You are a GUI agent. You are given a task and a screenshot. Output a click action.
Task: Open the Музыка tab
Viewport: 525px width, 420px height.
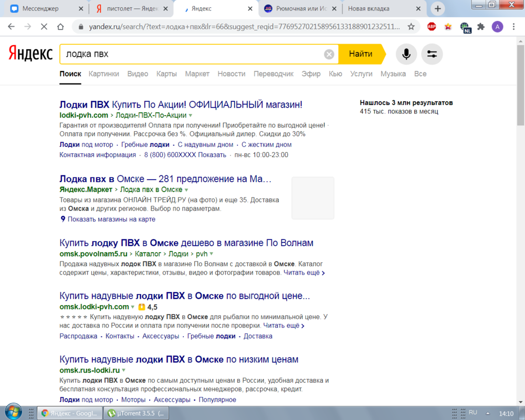tap(393, 73)
